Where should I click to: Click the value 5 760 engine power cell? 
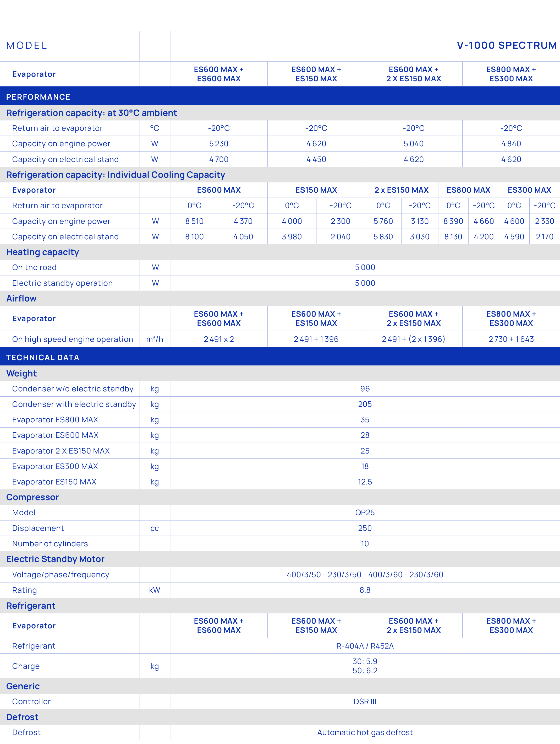[383, 221]
